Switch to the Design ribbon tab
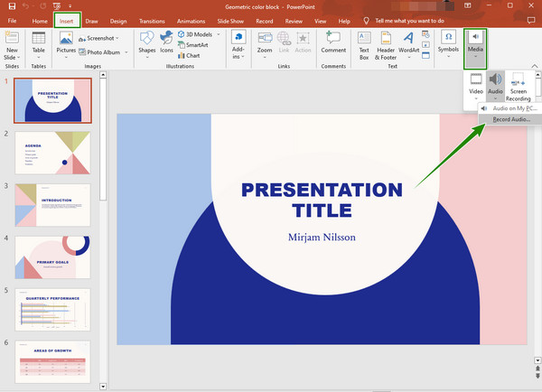 pyautogui.click(x=118, y=21)
